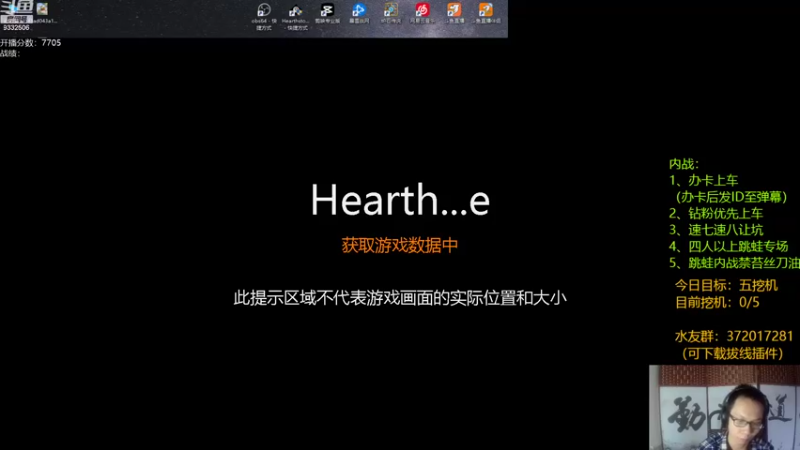The image size is (800, 450).
Task: Click rule 2 钻粉优先上车 text
Action: (716, 213)
